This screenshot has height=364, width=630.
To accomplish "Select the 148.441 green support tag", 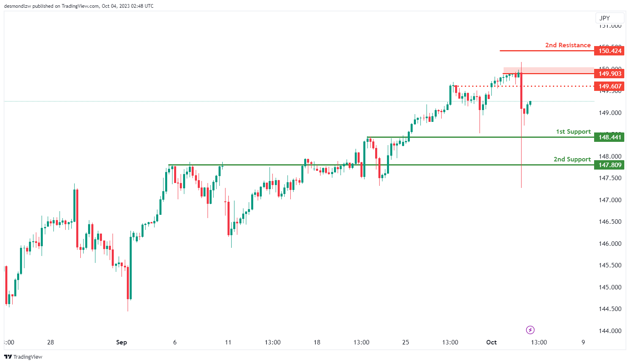I will pyautogui.click(x=609, y=137).
